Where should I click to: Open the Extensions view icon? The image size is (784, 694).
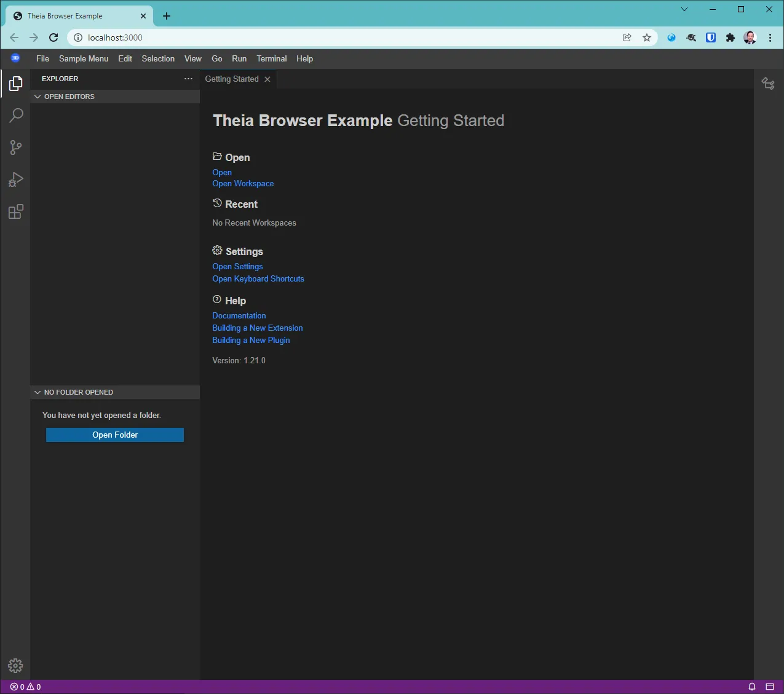(x=16, y=212)
